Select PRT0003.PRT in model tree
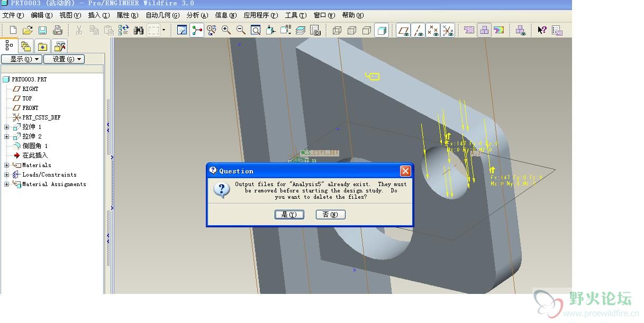The width and height of the screenshot is (644, 323). 29,79
